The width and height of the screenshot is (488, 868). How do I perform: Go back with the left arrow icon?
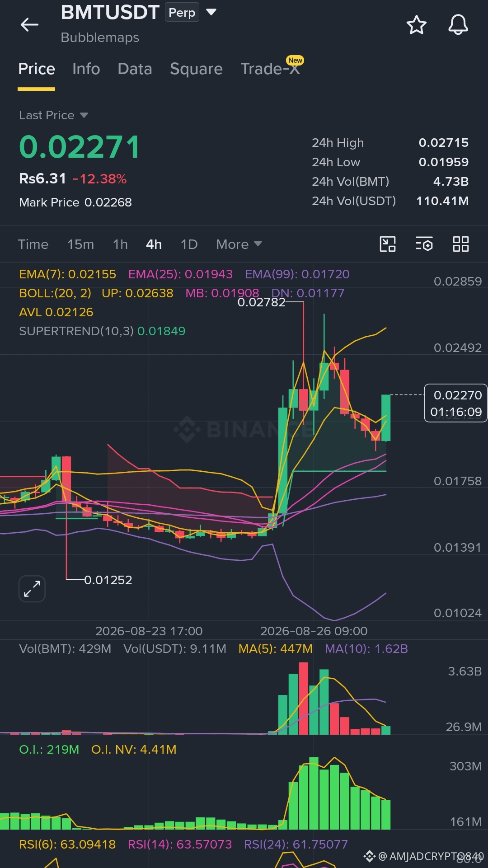pyautogui.click(x=29, y=24)
